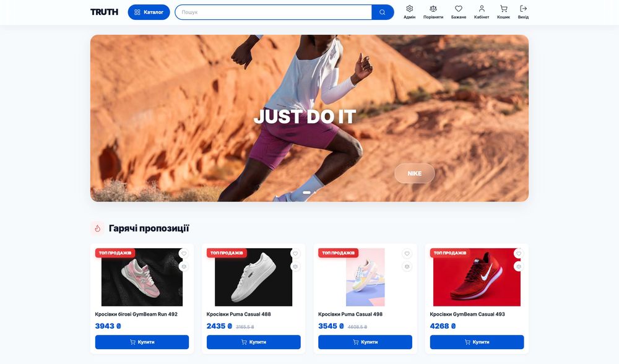The width and height of the screenshot is (619, 364).
Task: Add GymBeam Casual 493 to comparison
Action: click(519, 266)
